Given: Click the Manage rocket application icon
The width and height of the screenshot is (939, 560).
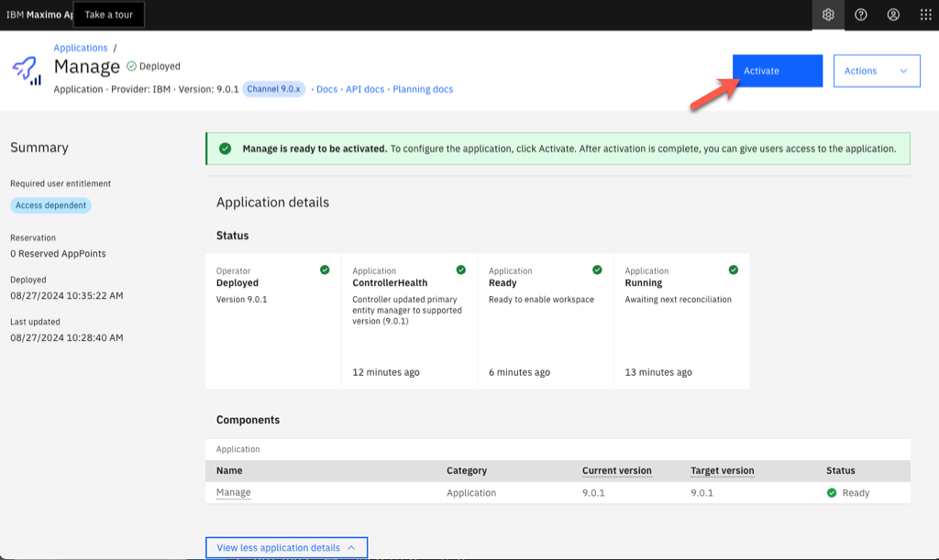Looking at the screenshot, I should [x=27, y=71].
